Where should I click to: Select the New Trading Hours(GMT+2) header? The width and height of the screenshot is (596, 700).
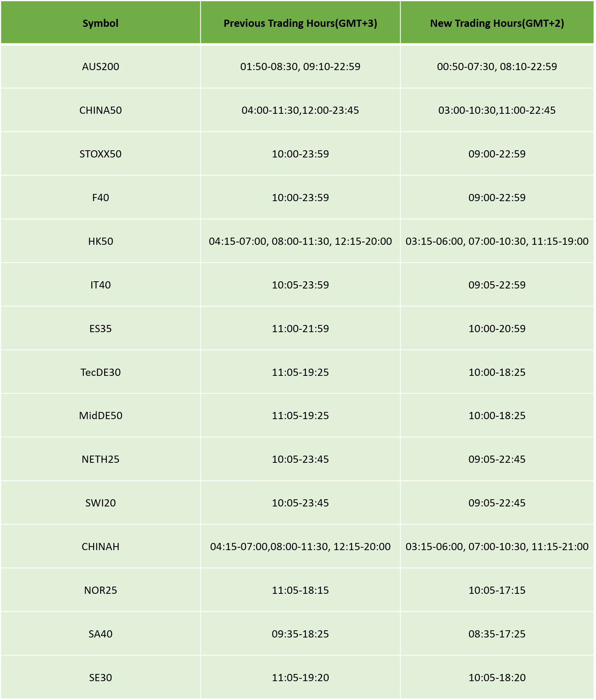[497, 23]
